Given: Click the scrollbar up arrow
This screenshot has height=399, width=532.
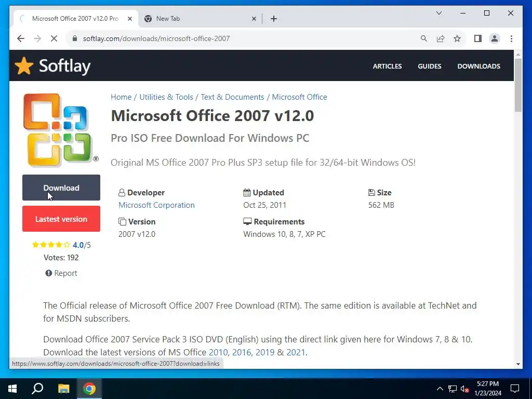Looking at the screenshot, I should (518, 54).
